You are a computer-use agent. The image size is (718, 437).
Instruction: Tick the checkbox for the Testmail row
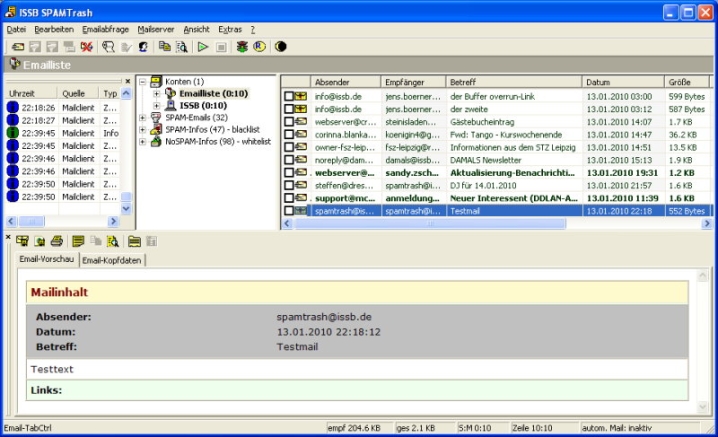tap(289, 212)
